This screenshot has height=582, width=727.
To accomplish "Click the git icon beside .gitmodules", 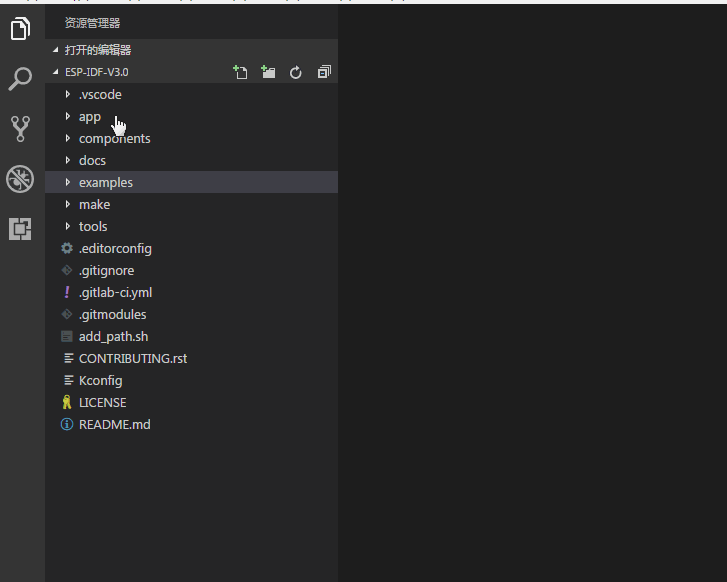I will (x=67, y=314).
